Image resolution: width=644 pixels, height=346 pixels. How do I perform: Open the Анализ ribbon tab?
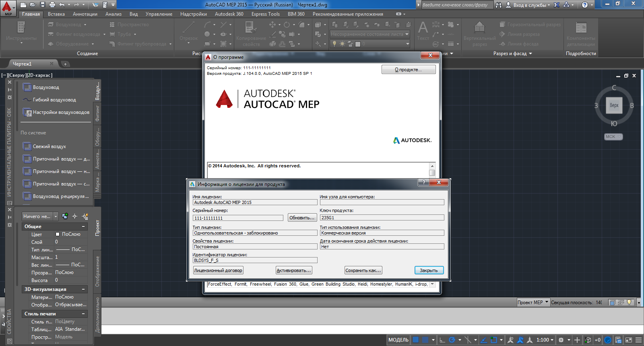[114, 14]
